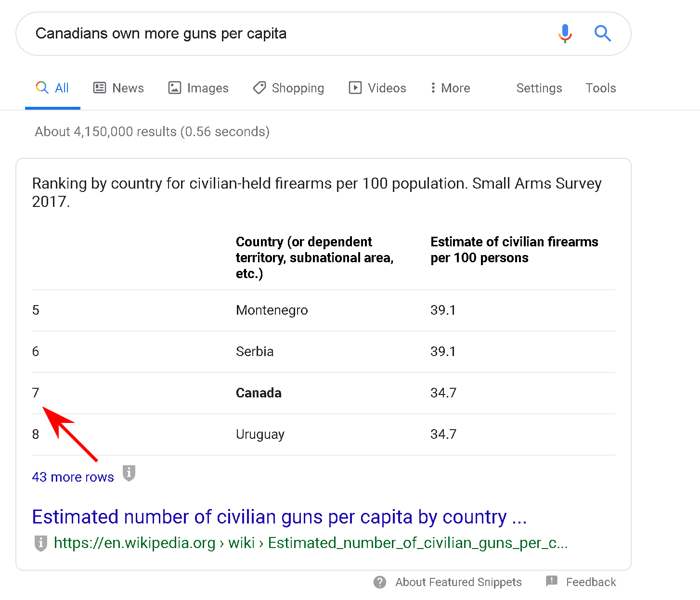Click the About Featured Snippets link
Viewport: 700px width, 600px height.
coord(458,582)
